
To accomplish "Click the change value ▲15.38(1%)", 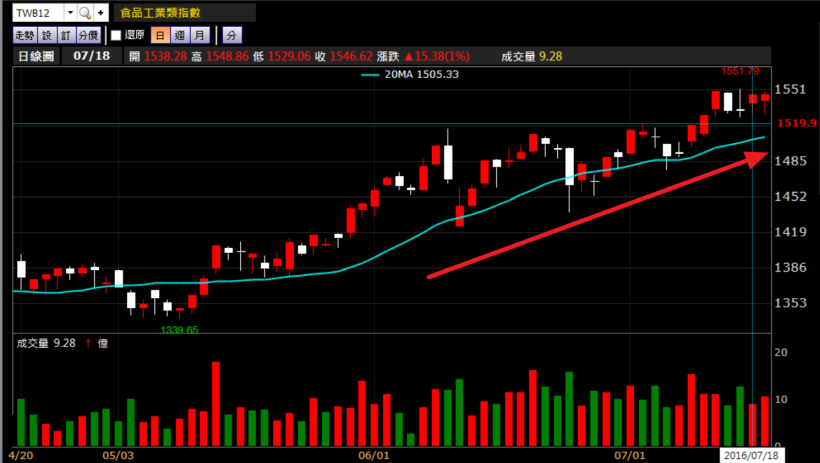I will (x=437, y=56).
